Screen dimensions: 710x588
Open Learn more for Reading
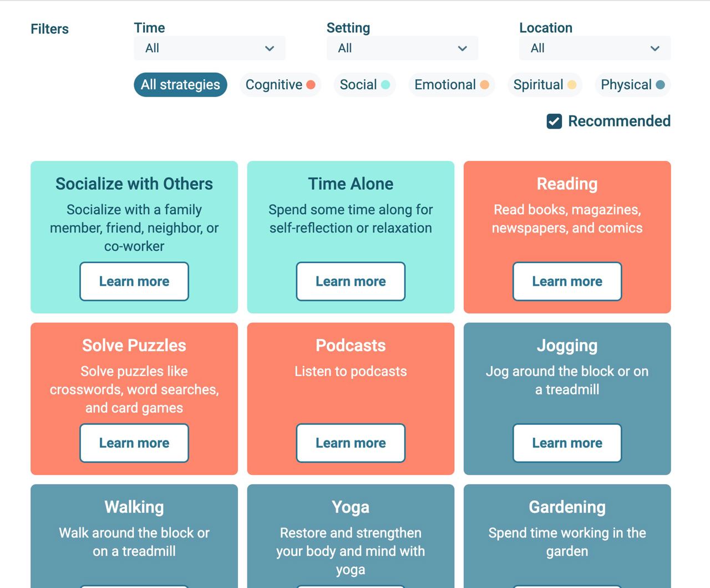567,281
